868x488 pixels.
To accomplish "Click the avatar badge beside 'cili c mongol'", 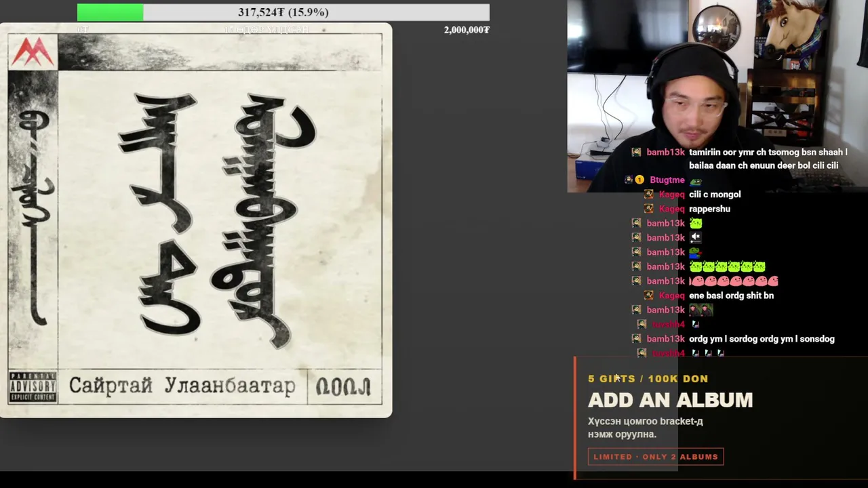I will (649, 195).
